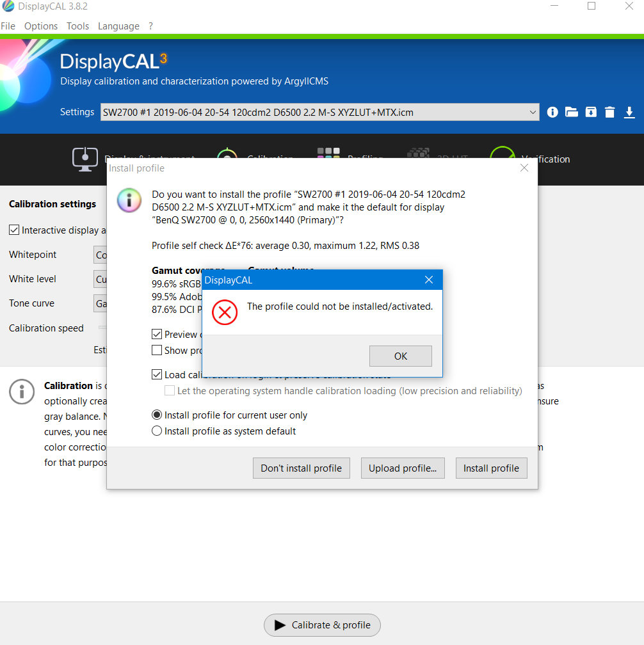644x645 pixels.
Task: Open the Tone curve dropdown
Action: 100,303
